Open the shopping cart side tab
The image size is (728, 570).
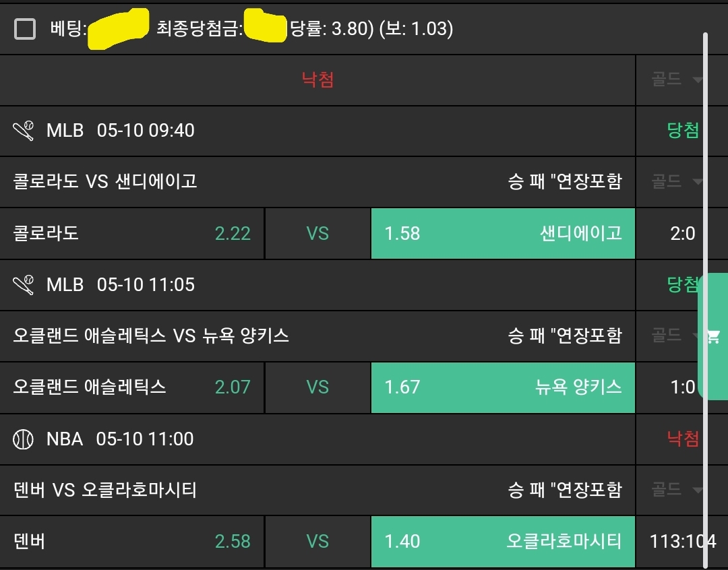point(713,336)
